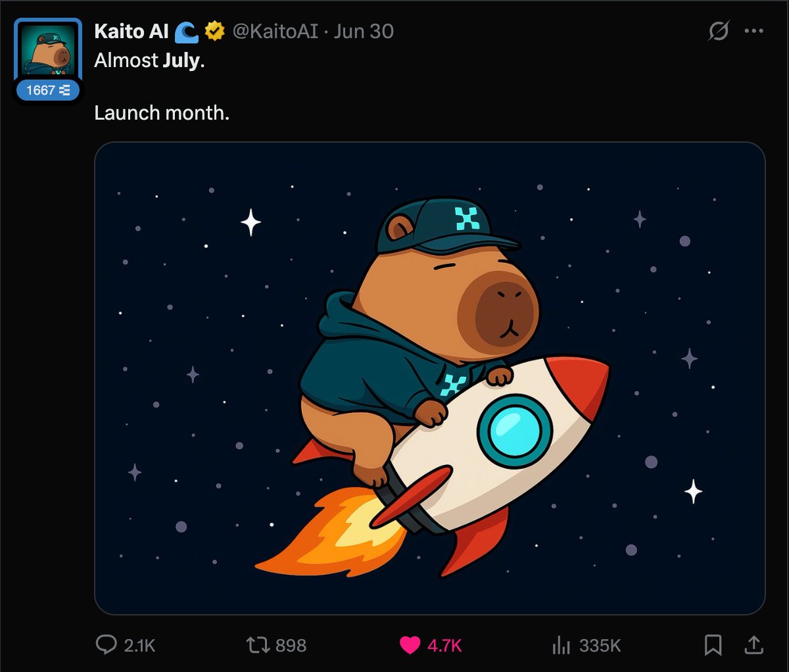
Task: Click the 335K views count
Action: pyautogui.click(x=600, y=646)
